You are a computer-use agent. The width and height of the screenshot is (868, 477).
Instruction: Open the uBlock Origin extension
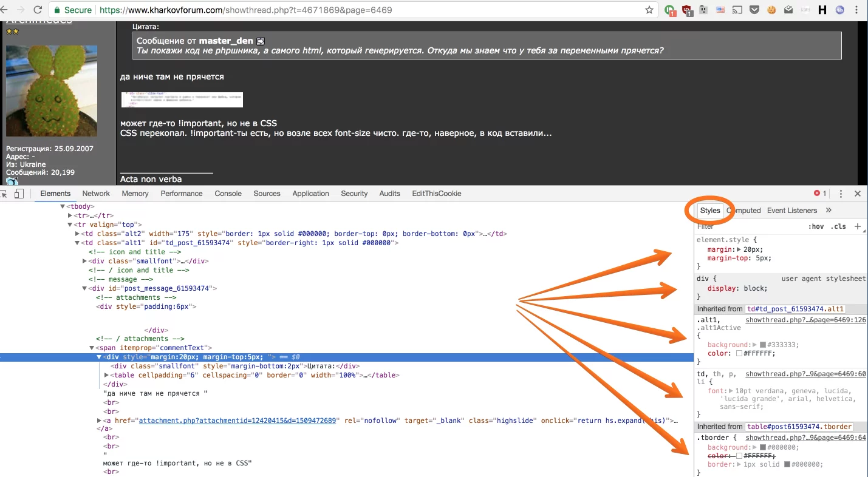tap(686, 10)
